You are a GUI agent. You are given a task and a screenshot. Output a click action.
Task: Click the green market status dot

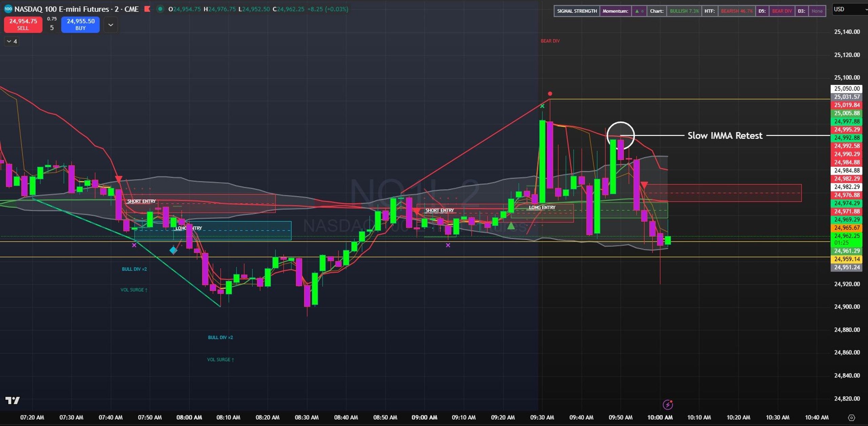[160, 9]
